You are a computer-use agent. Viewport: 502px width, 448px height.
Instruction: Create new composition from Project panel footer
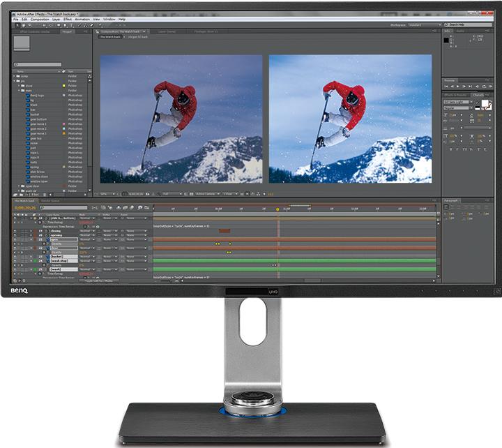pyautogui.click(x=26, y=195)
